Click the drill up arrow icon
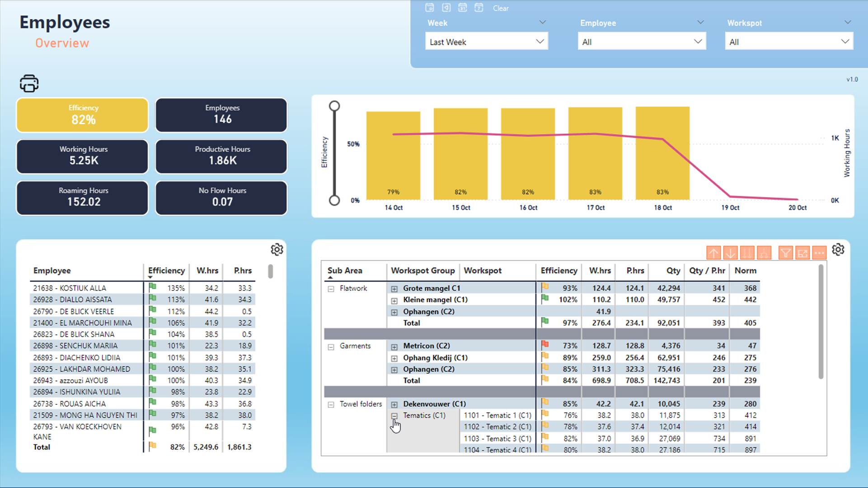The height and width of the screenshot is (488, 868). 713,253
